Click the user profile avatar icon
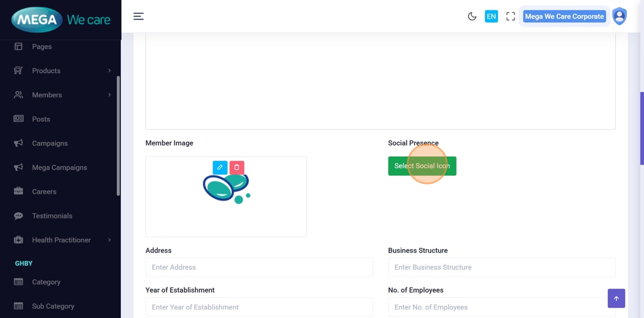The height and width of the screenshot is (318, 644). click(x=619, y=16)
